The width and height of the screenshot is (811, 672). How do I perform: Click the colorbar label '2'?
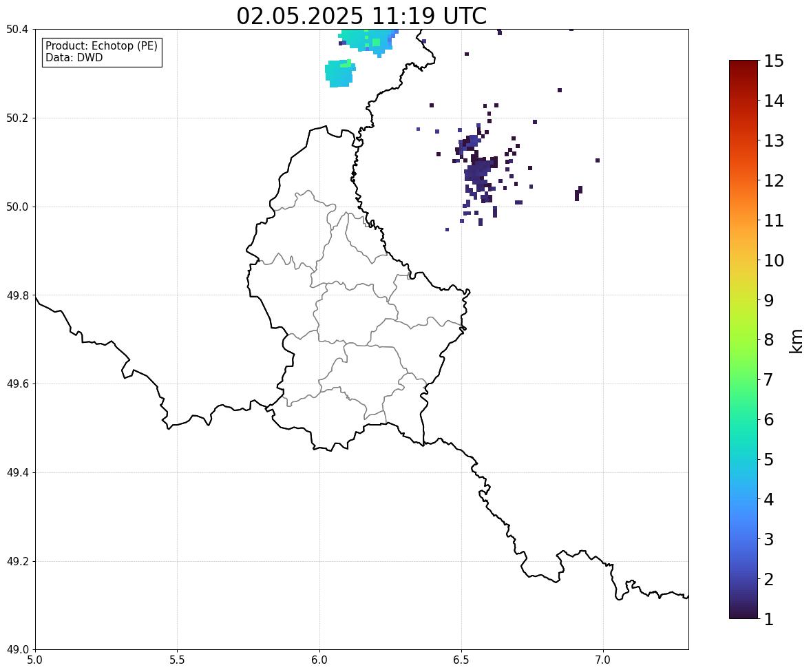(x=769, y=579)
